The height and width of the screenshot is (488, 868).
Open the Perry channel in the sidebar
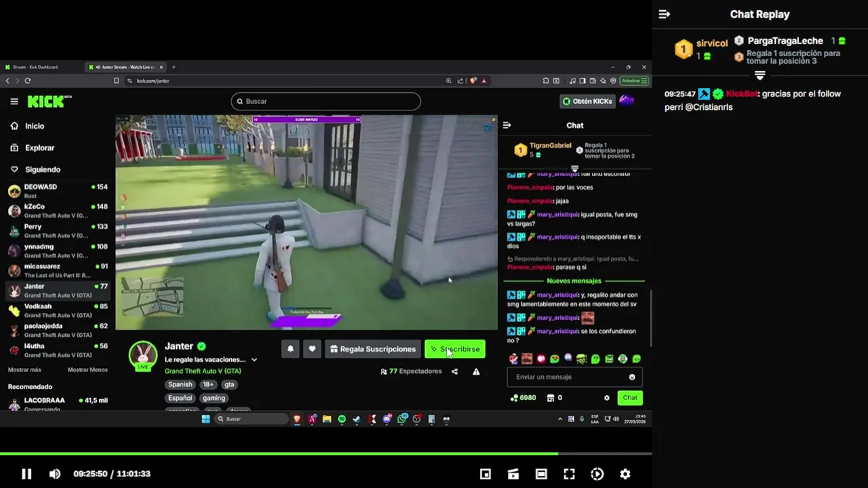58,230
